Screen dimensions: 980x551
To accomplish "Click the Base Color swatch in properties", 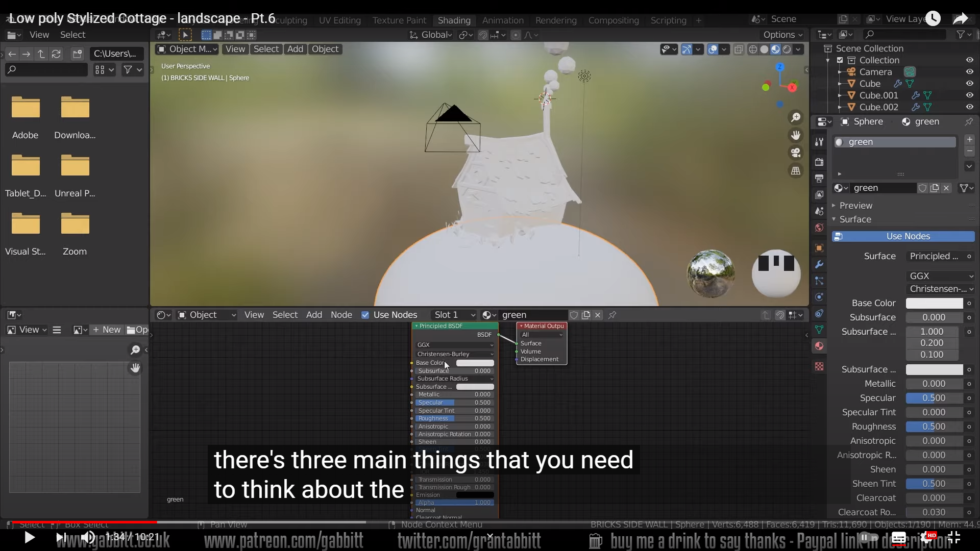I will 934,303.
